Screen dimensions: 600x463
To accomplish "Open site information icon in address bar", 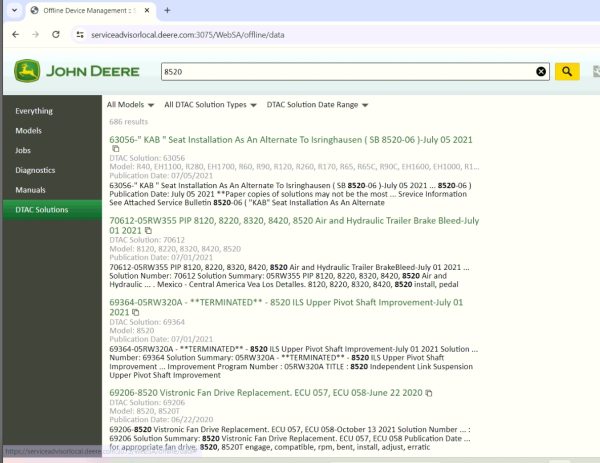I will pos(80,35).
